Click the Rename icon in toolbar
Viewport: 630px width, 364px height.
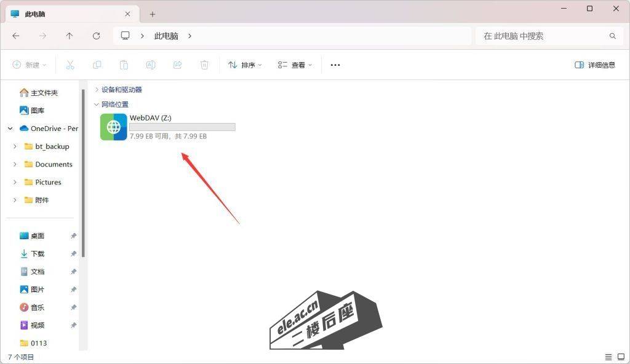(x=151, y=65)
